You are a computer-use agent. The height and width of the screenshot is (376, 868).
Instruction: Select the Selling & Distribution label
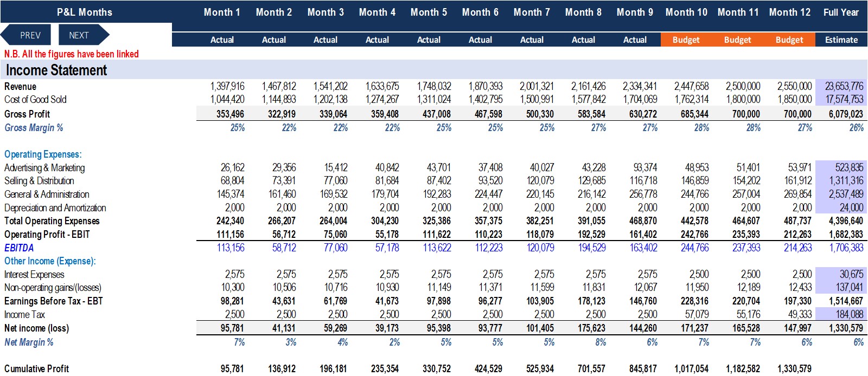[39, 181]
